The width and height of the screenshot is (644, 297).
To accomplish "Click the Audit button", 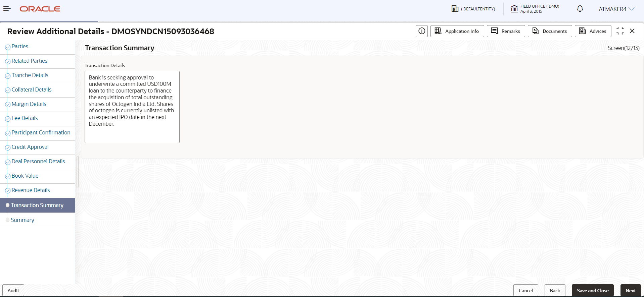I will pos(13,291).
